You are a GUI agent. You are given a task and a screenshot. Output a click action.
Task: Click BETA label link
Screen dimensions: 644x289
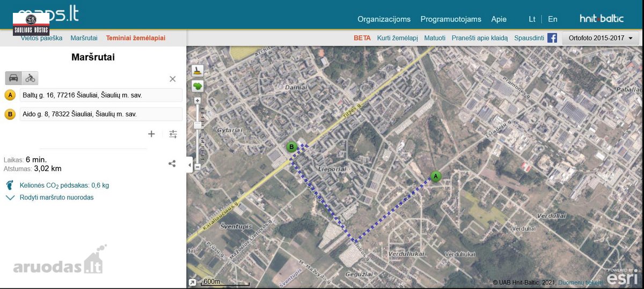click(362, 38)
